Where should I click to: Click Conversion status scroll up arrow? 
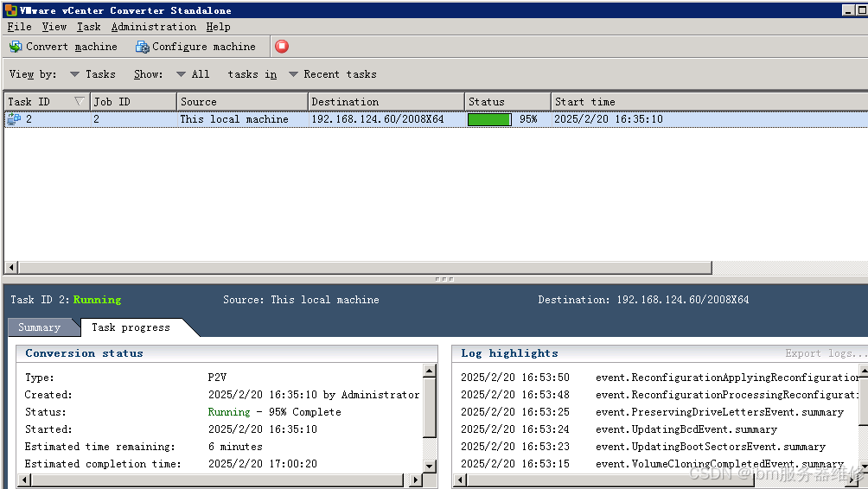click(x=430, y=370)
